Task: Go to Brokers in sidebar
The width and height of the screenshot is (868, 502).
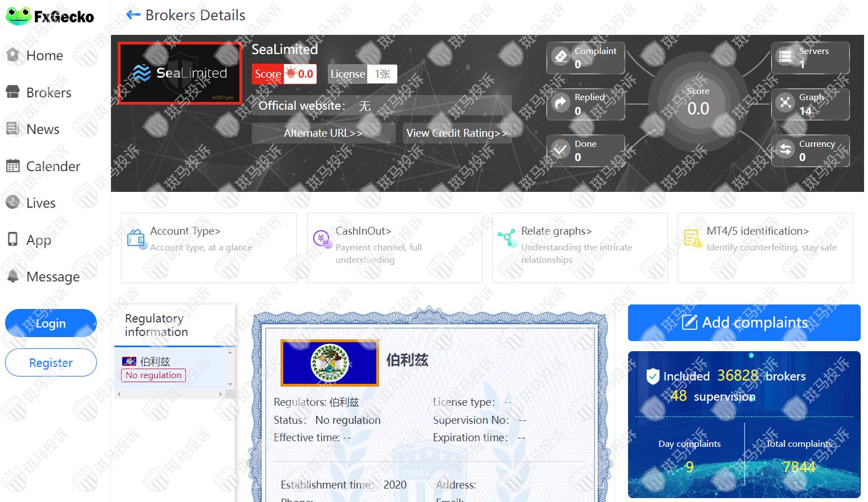Action: (x=48, y=93)
